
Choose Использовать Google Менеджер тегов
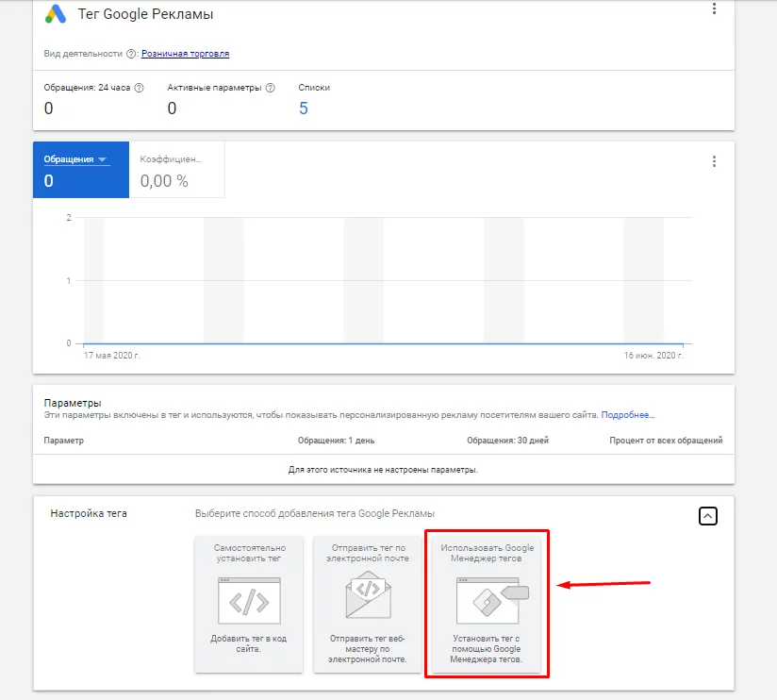487,604
